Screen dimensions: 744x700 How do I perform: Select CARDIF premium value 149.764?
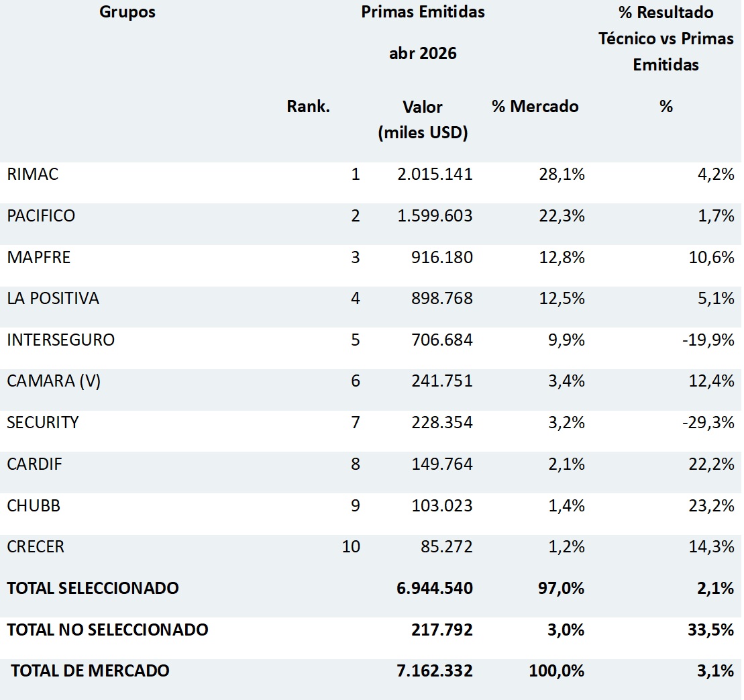point(442,464)
